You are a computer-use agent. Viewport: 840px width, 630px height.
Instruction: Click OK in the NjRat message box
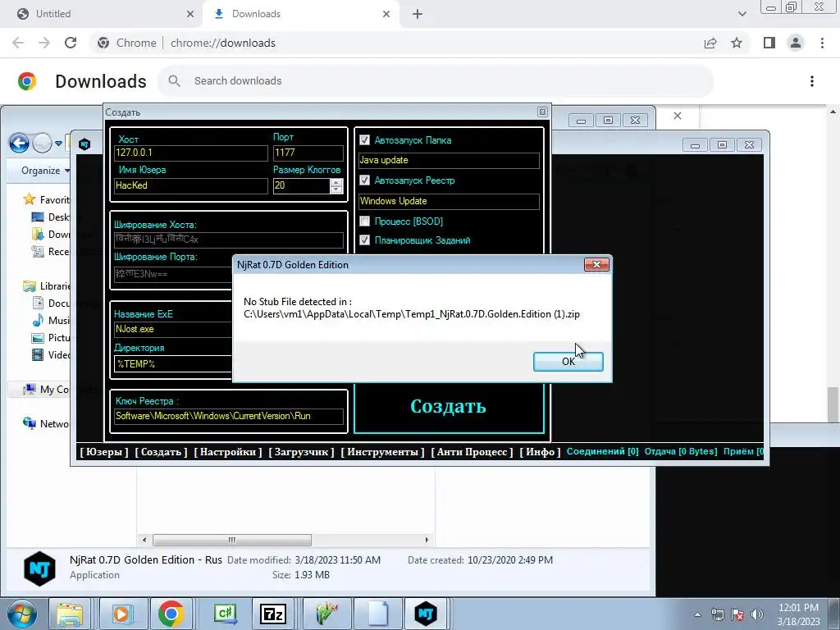(x=568, y=361)
